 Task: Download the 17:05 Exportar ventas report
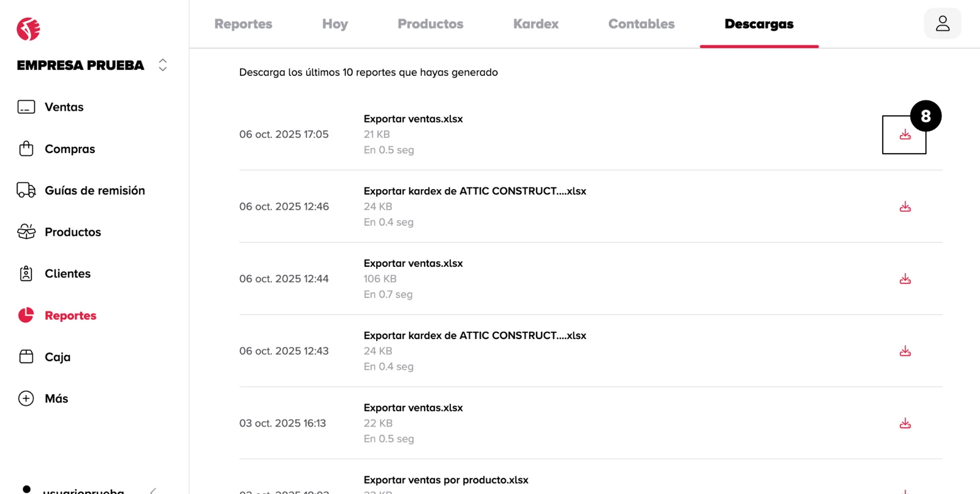(905, 135)
